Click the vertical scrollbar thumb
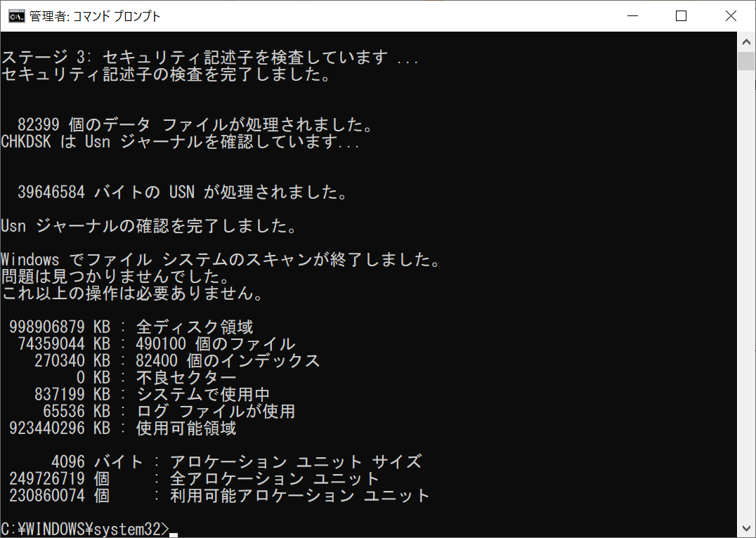Image resolution: width=756 pixels, height=538 pixels. 746,61
